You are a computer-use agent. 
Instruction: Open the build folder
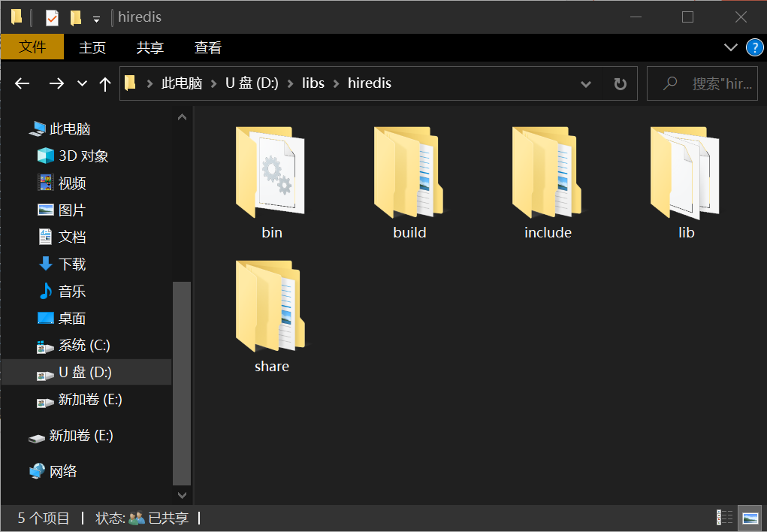[x=409, y=180]
